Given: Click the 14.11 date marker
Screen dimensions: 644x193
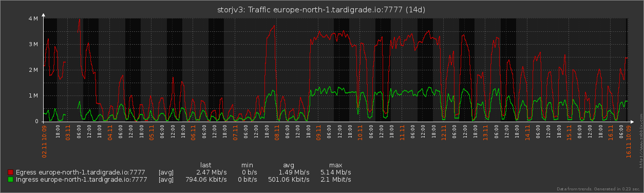Looking at the screenshot, I should pos(527,132).
